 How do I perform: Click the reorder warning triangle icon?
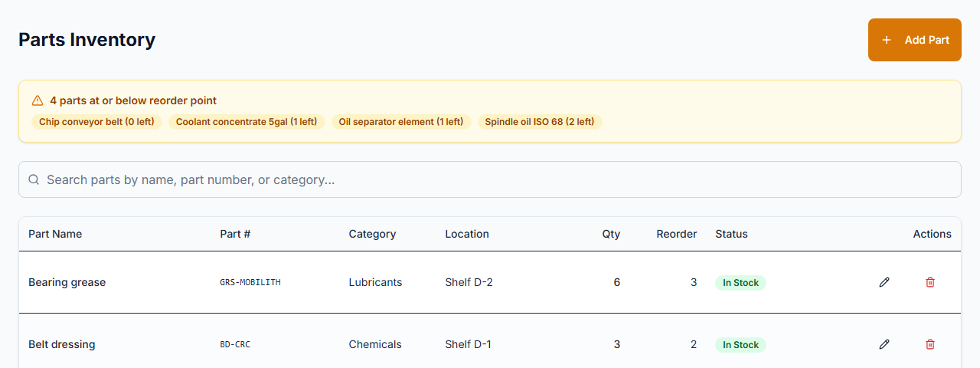pos(38,100)
